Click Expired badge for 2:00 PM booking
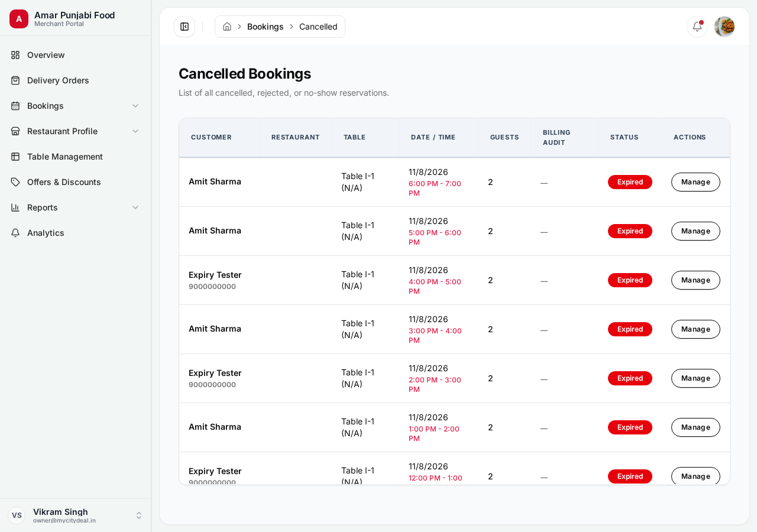This screenshot has height=532, width=757. pos(630,378)
